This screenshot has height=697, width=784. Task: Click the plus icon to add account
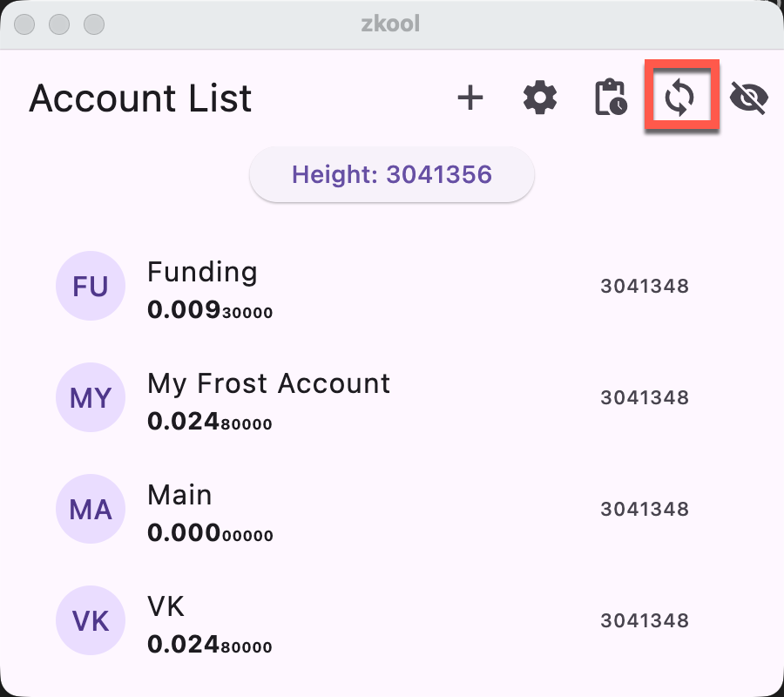pyautogui.click(x=470, y=98)
